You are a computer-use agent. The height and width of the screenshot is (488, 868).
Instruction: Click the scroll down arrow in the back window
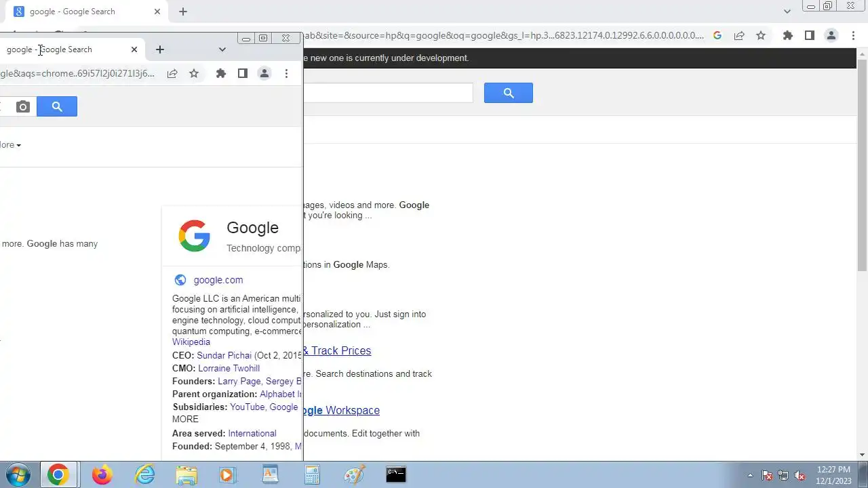pos(862,455)
